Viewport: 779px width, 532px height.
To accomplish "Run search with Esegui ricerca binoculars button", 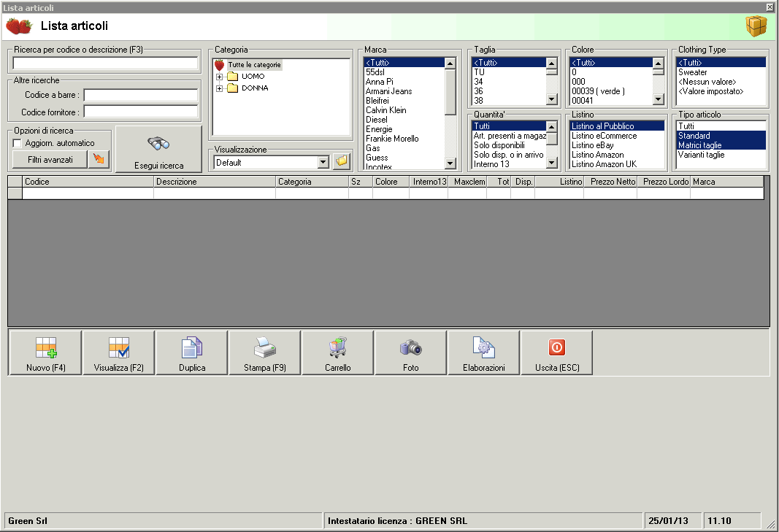I will pyautogui.click(x=158, y=149).
